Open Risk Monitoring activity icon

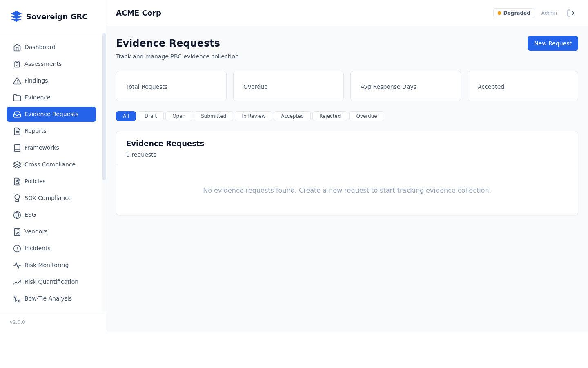pos(17,265)
